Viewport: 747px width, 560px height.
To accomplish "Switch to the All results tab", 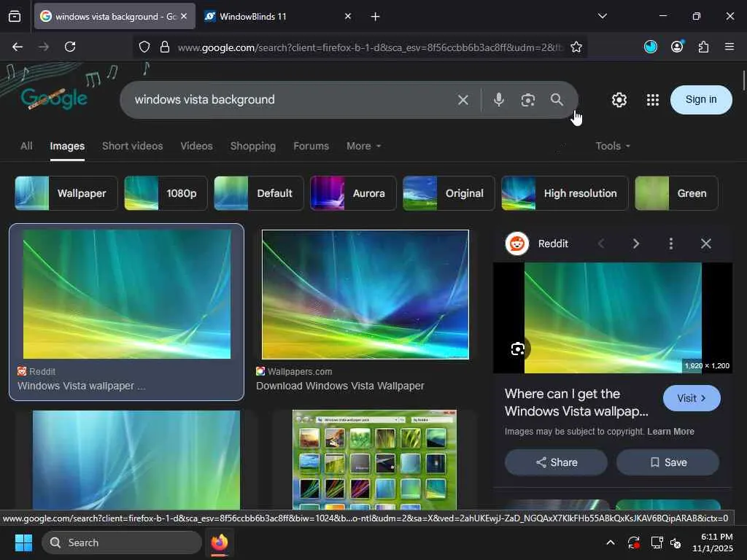I will 26,146.
